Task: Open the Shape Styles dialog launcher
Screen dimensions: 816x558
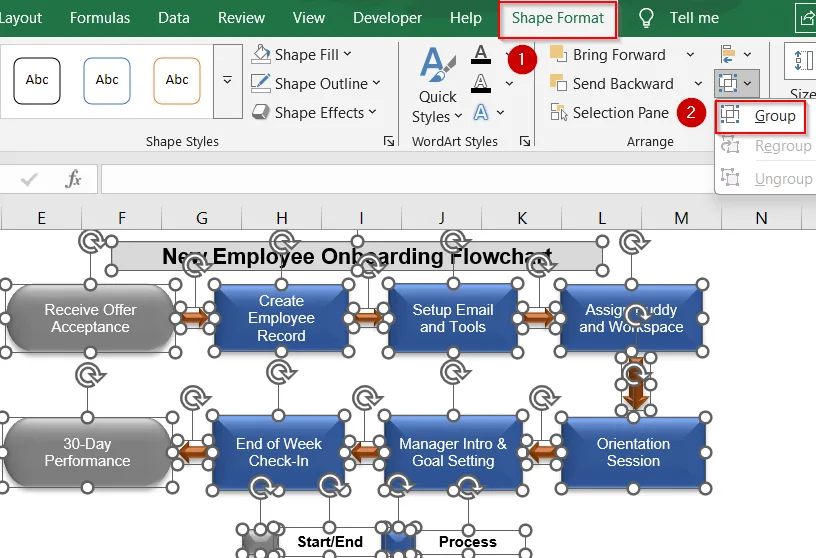Action: pyautogui.click(x=389, y=141)
